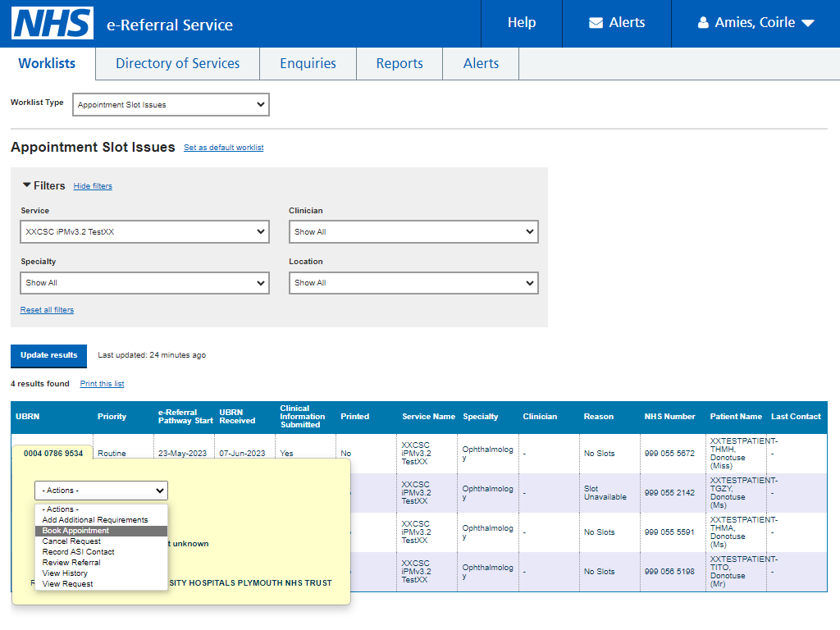Image resolution: width=840 pixels, height=630 pixels.
Task: Click the NHS logo
Action: tap(52, 23)
